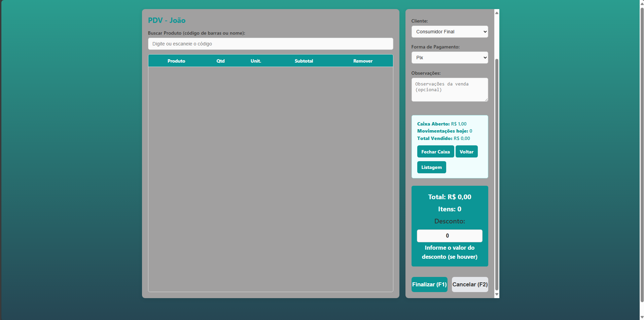Click the Caixa Aberto: R$ 1,00 text
Screen dimensions: 644x320
coord(442,124)
